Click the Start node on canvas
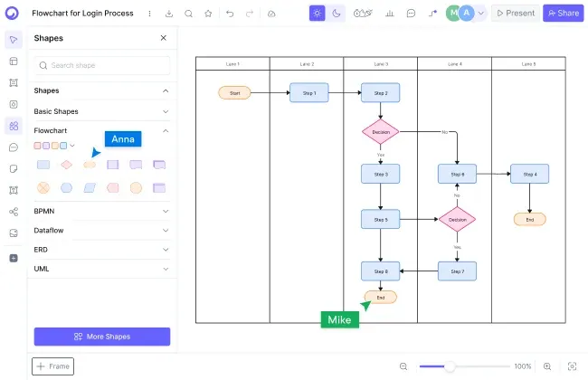 pyautogui.click(x=234, y=93)
